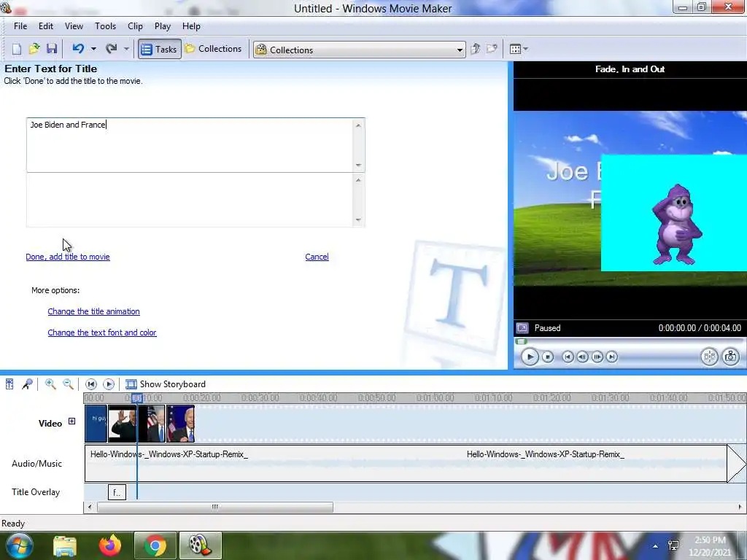Select the waving man video clip

[123, 424]
